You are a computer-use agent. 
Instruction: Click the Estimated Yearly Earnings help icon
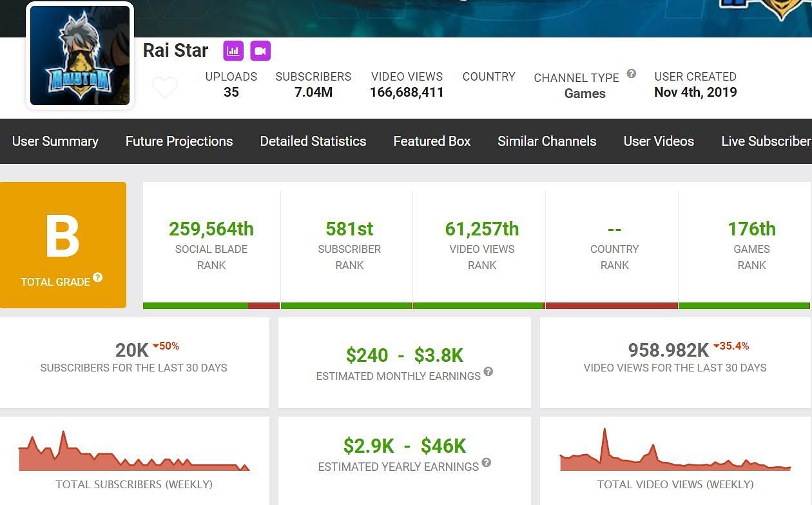487,462
